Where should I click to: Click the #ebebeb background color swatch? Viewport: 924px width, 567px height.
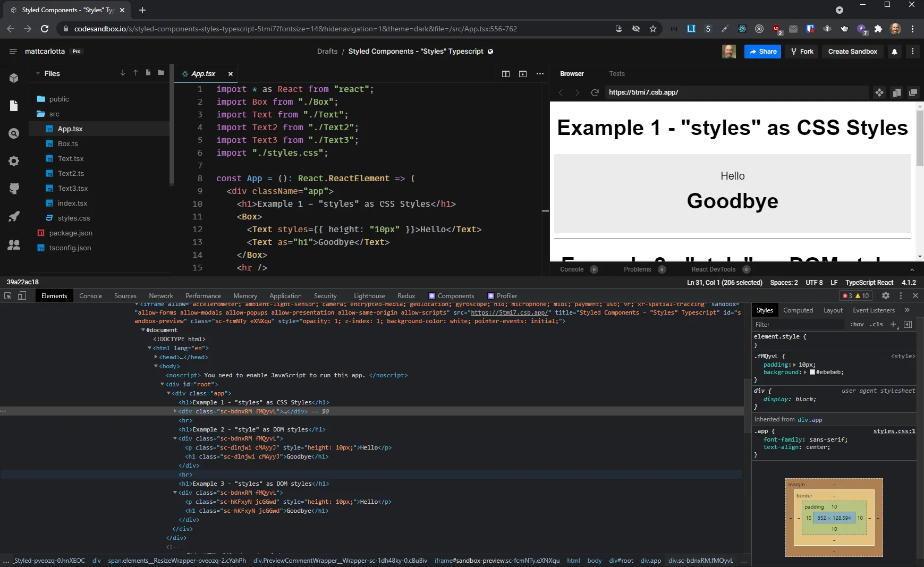812,373
